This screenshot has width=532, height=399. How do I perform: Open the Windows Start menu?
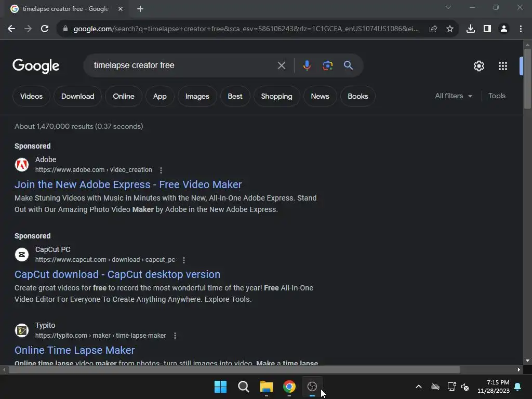pos(220,387)
